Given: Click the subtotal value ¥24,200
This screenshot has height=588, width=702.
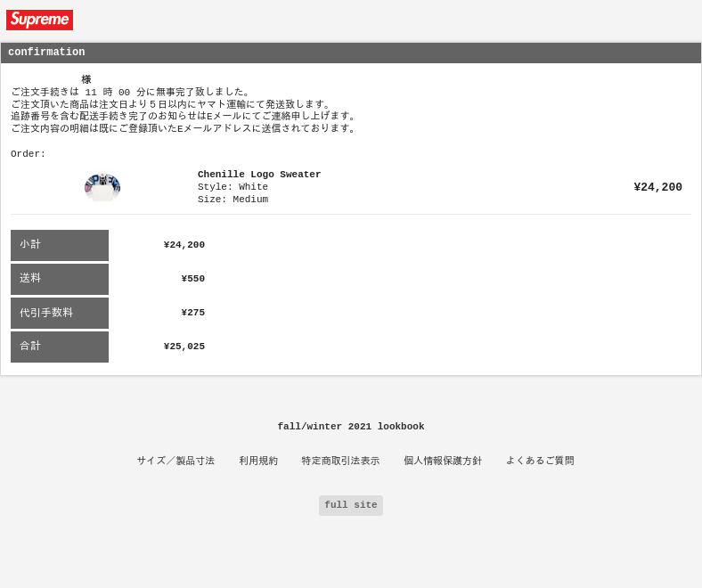Looking at the screenshot, I should coord(184,245).
